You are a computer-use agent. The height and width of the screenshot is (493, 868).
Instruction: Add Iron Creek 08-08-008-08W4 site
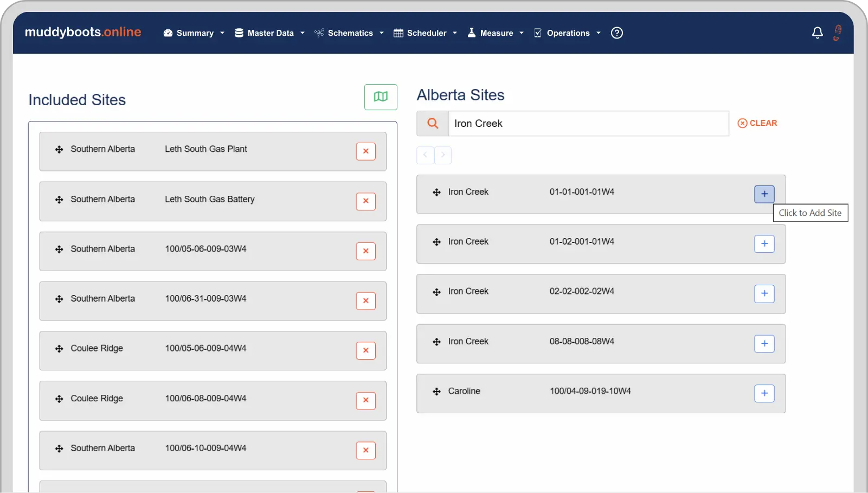point(764,343)
